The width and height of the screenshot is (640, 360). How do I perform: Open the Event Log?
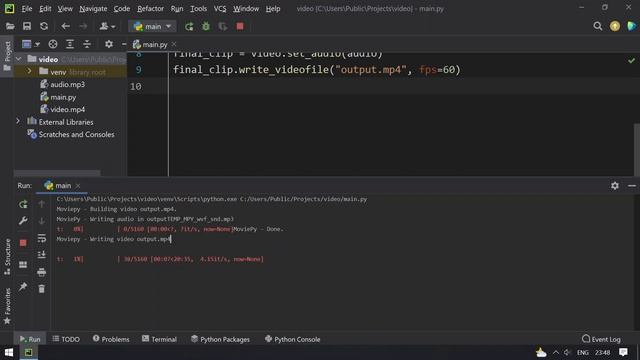point(601,339)
